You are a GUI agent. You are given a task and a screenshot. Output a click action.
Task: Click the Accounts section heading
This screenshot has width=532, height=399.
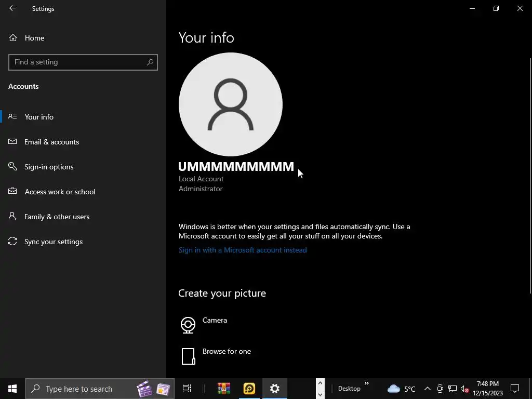pos(23,86)
